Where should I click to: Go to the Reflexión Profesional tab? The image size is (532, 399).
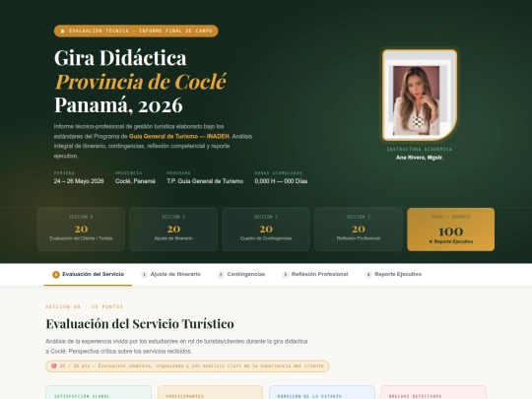[314, 274]
